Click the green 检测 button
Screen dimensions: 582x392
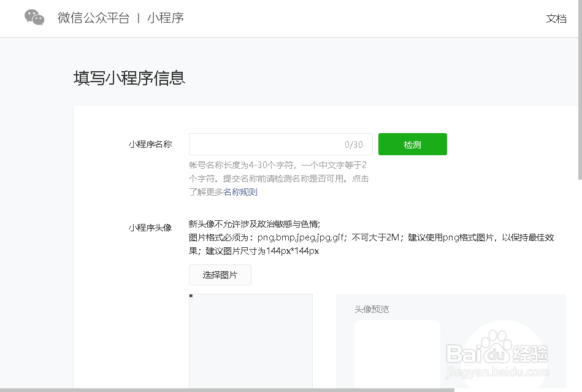click(x=412, y=144)
